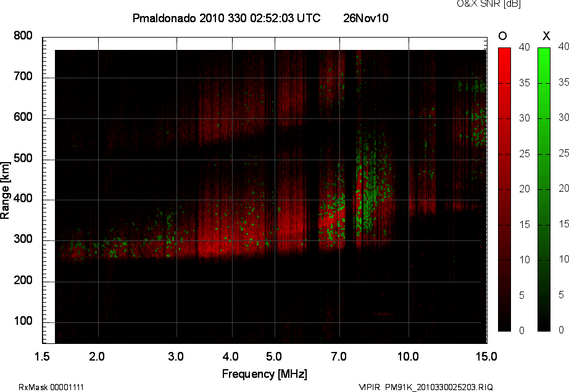Click the 7.0 frequency tick label
This screenshot has width=569, height=392.
339,356
